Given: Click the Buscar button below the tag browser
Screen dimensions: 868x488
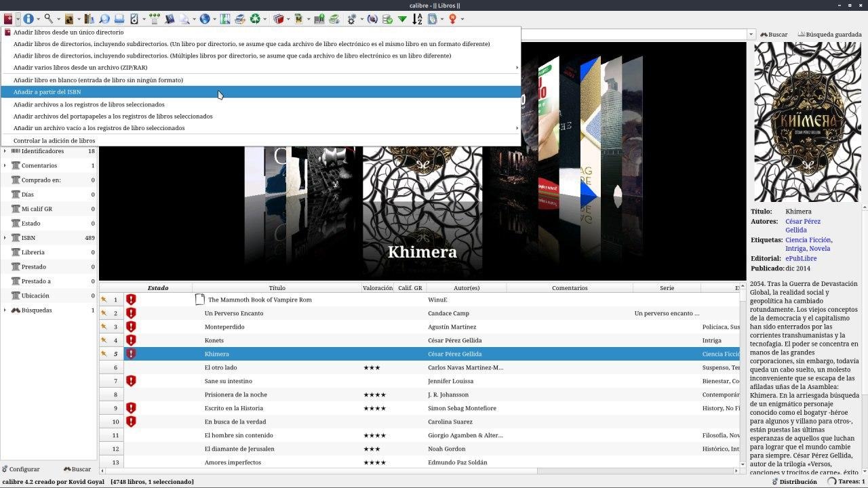Looking at the screenshot, I should (77, 469).
